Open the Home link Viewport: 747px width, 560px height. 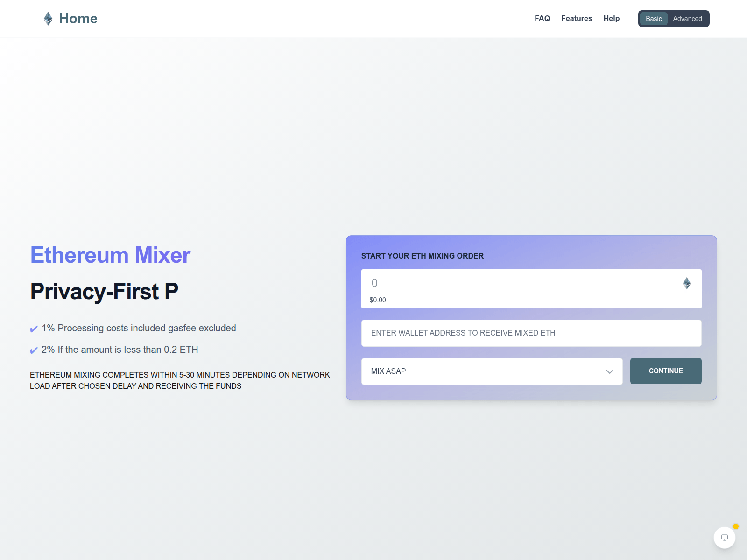(x=78, y=19)
